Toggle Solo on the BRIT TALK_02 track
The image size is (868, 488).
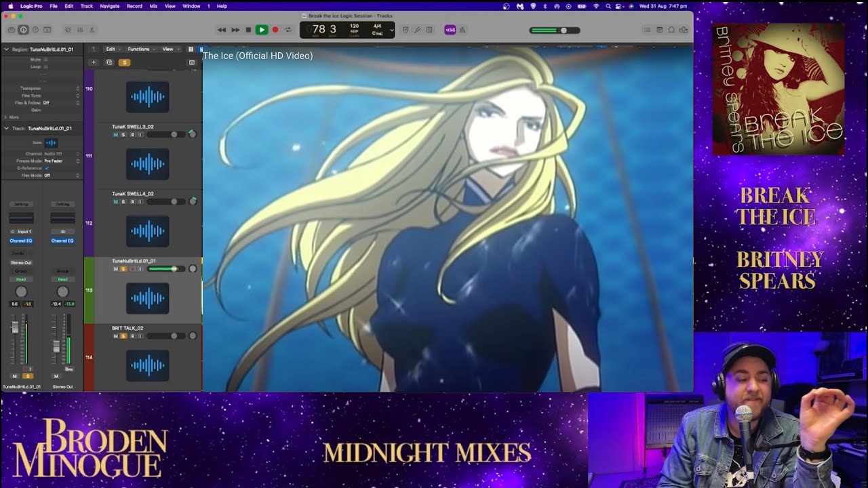click(x=123, y=336)
